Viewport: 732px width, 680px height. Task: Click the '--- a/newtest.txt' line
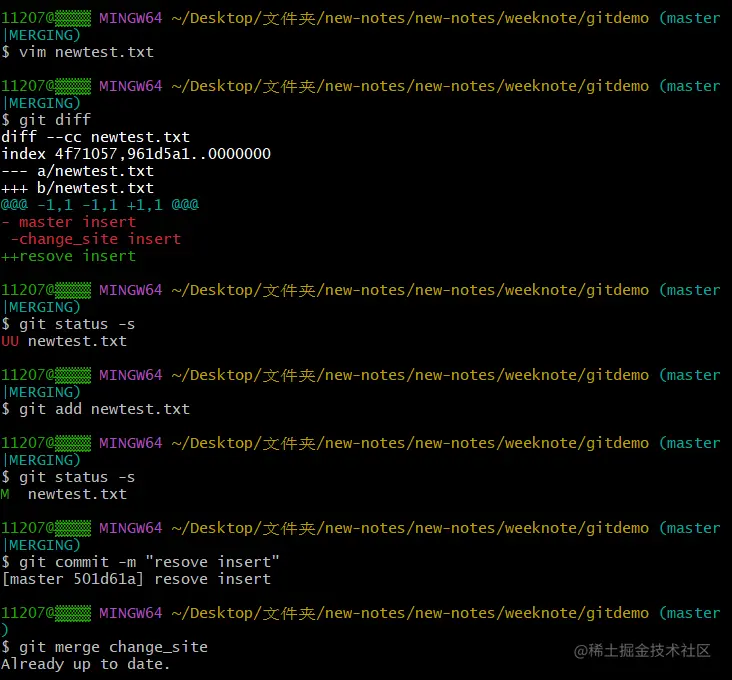77,171
